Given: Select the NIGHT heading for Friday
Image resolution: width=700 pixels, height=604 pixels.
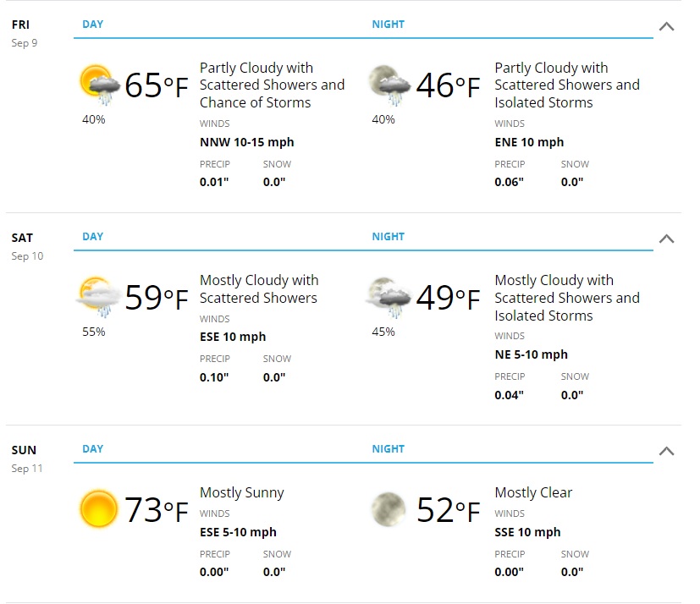Looking at the screenshot, I should pos(389,24).
